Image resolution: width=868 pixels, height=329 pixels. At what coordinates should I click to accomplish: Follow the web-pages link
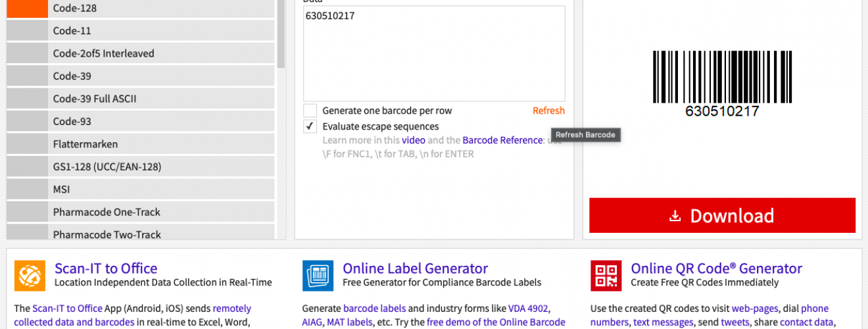point(755,309)
